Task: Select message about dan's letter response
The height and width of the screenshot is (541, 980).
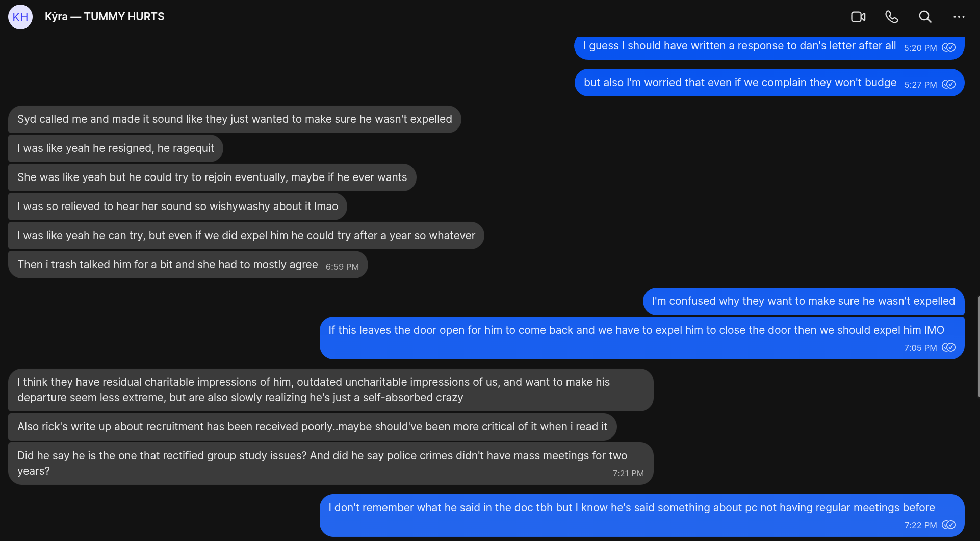Action: [739, 46]
